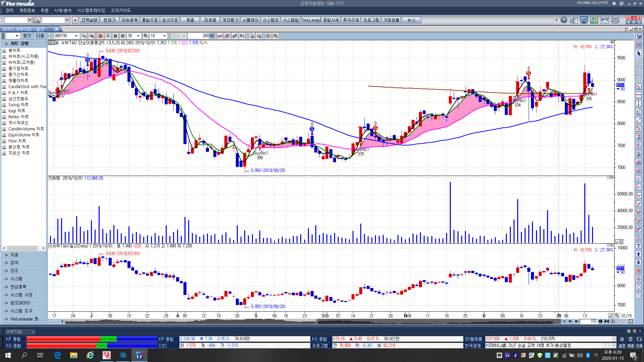
Task: Toggle minute (분) period button
Action: coord(123,36)
